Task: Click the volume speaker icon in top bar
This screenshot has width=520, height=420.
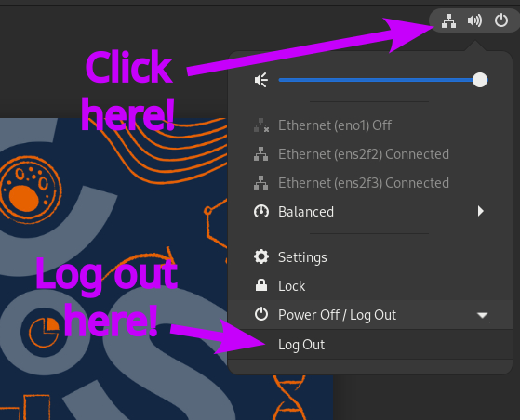Action: (474, 20)
